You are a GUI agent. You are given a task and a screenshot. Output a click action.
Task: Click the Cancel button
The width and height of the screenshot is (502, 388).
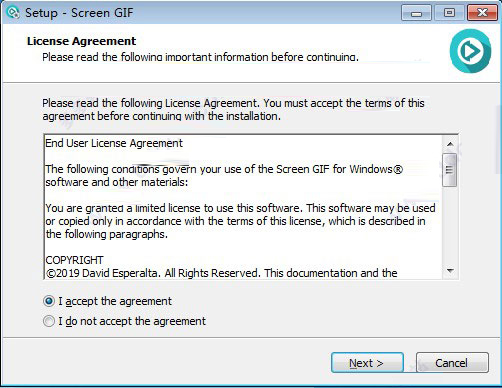pos(452,363)
